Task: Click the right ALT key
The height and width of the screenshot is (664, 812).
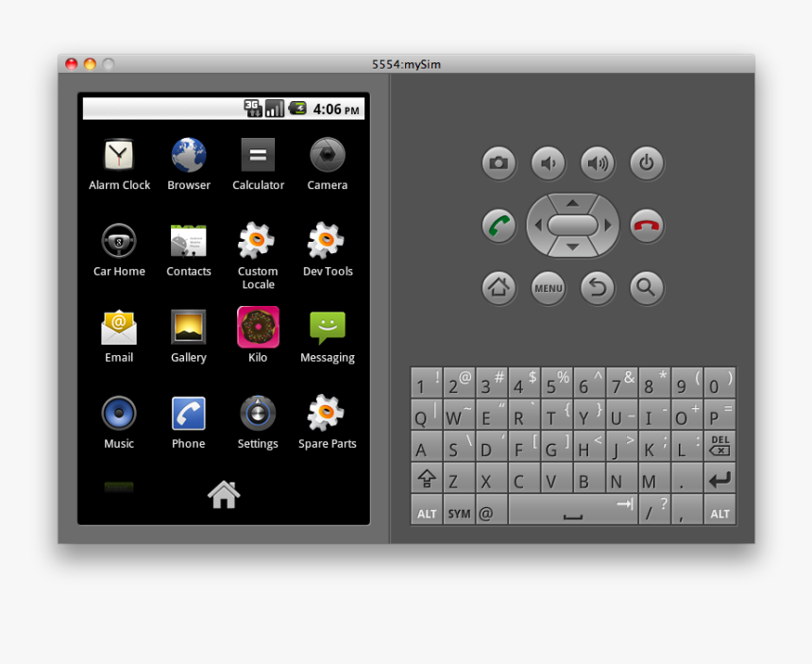Action: 719,510
